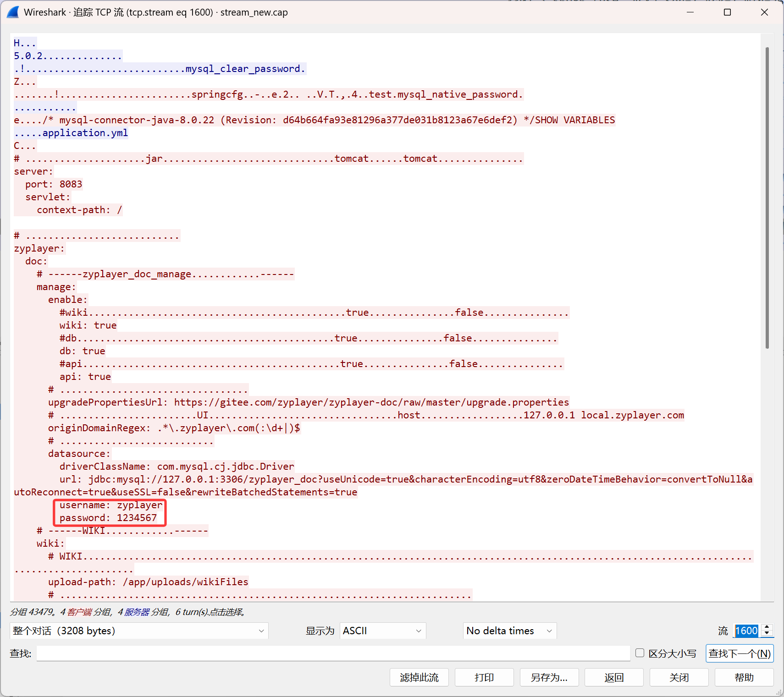Click the 'server:' line
This screenshot has width=784, height=697.
point(33,171)
